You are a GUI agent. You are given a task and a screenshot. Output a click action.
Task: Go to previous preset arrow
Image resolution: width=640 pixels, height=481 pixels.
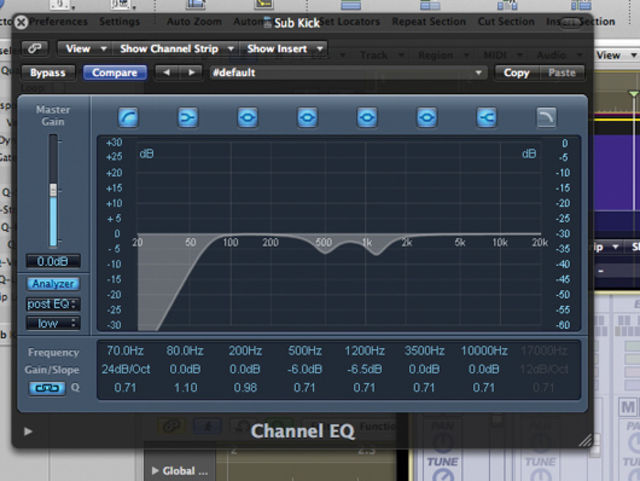tap(167, 73)
